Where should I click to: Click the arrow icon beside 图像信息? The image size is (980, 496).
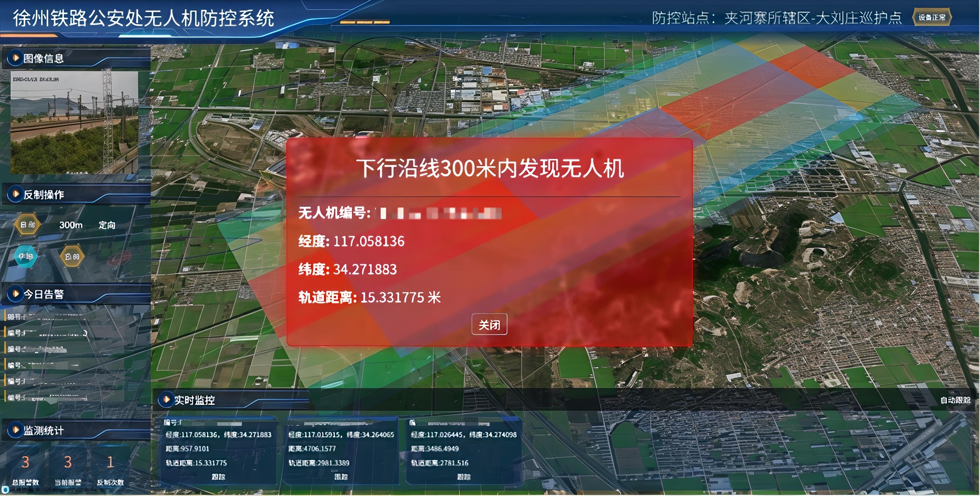pos(15,58)
